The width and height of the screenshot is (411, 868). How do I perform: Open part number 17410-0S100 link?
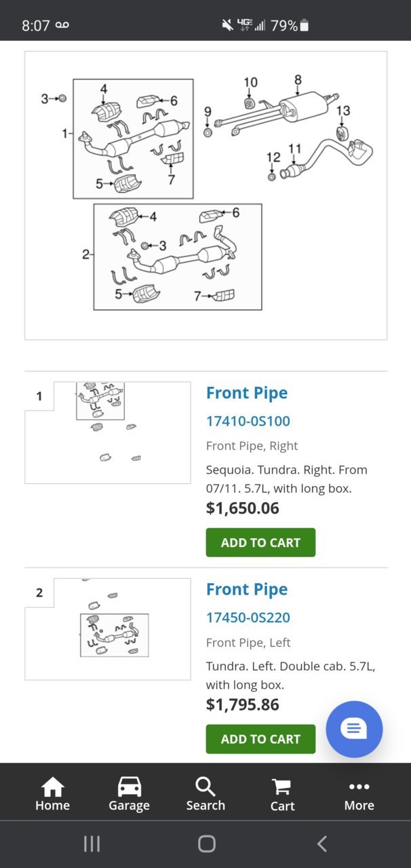tap(248, 421)
